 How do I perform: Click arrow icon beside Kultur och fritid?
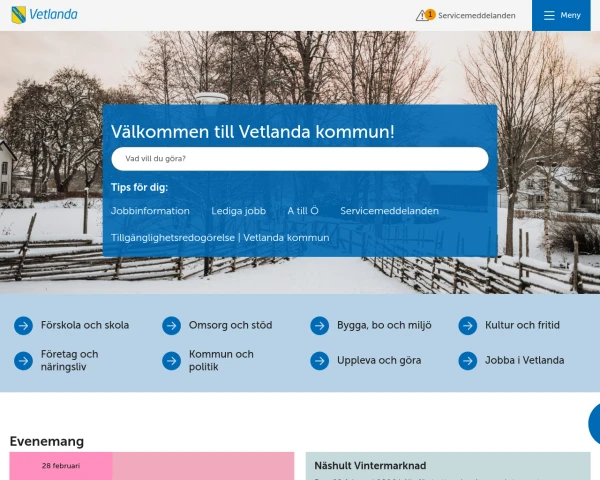click(x=468, y=326)
